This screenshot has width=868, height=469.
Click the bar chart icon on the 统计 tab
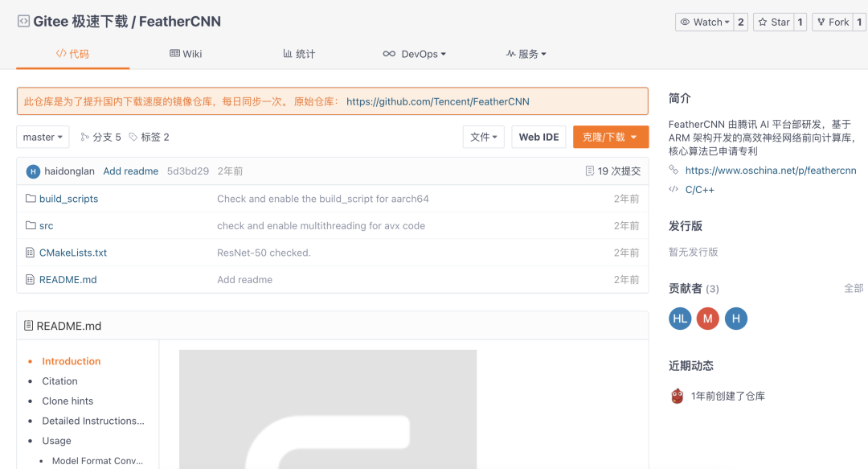287,53
